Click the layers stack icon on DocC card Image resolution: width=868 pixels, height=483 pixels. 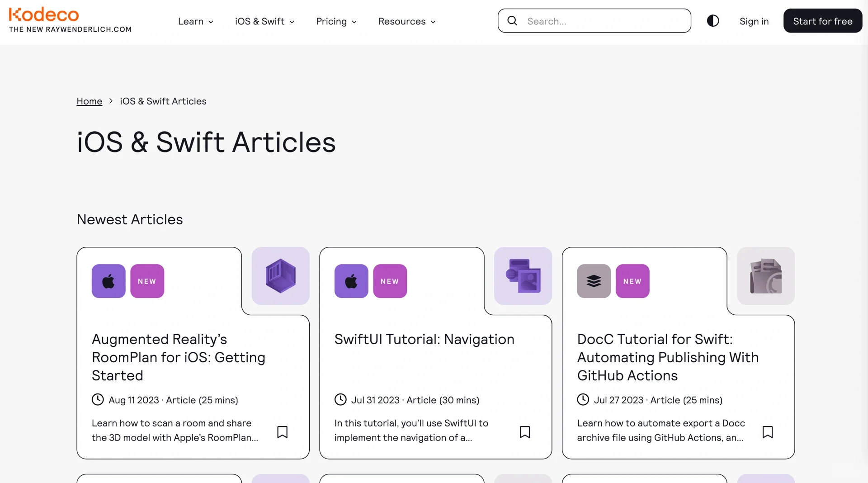[594, 281]
